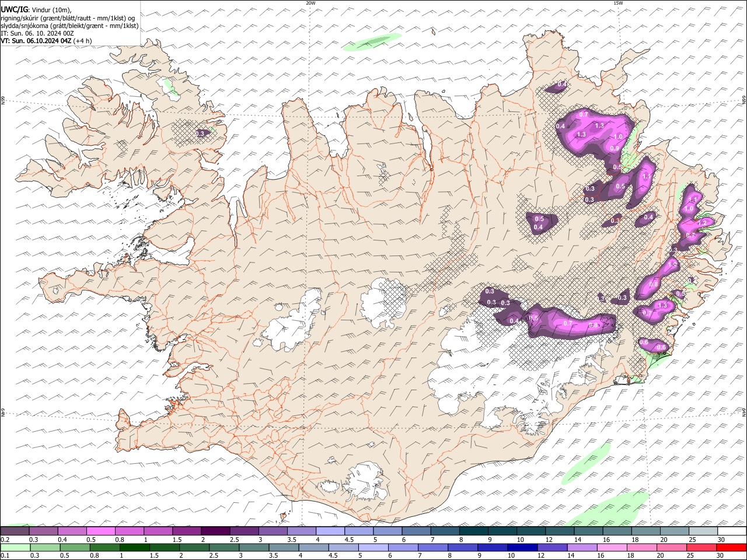Pick the upper legend swatch for 0.5–0.8
This screenshot has width=747, height=560.
[100, 531]
